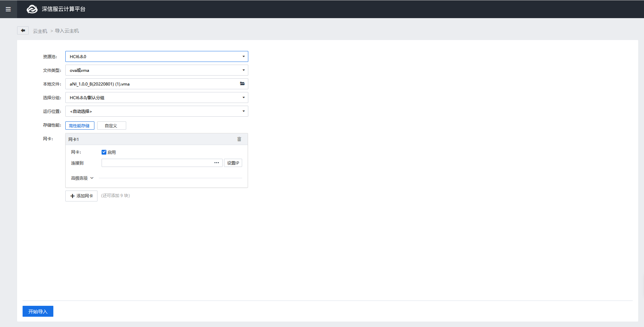Viewport: 644px width, 327px height.
Task: Select the 自定义 storage option
Action: coord(111,126)
